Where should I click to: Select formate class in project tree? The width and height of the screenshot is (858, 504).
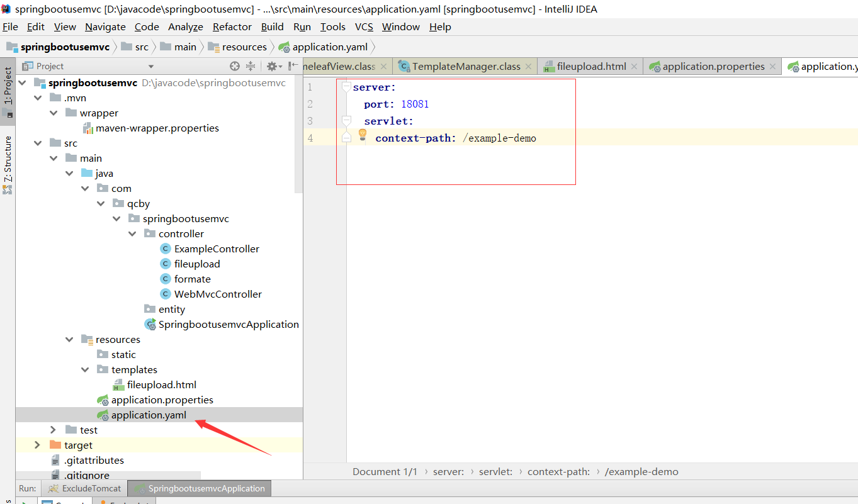click(193, 279)
